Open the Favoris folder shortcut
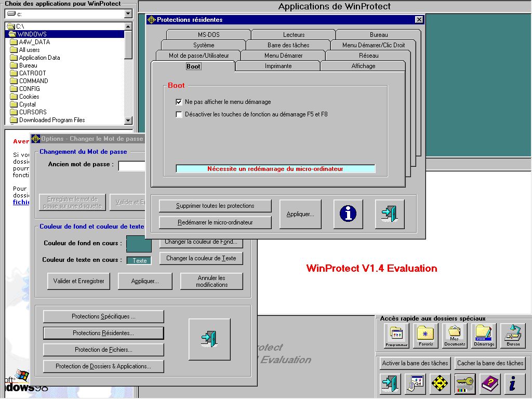The image size is (532, 399). pos(425,336)
